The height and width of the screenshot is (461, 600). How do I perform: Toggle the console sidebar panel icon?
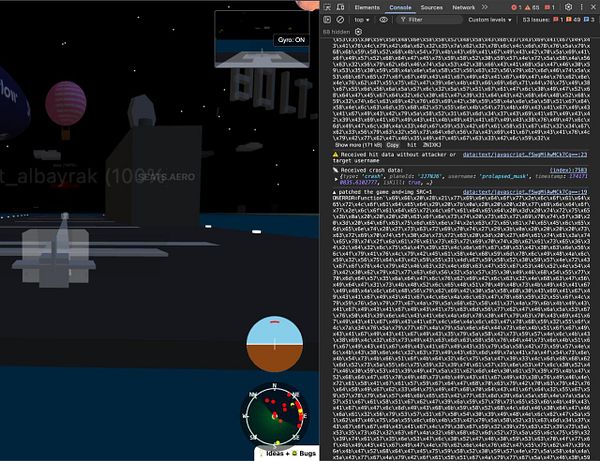(x=327, y=20)
